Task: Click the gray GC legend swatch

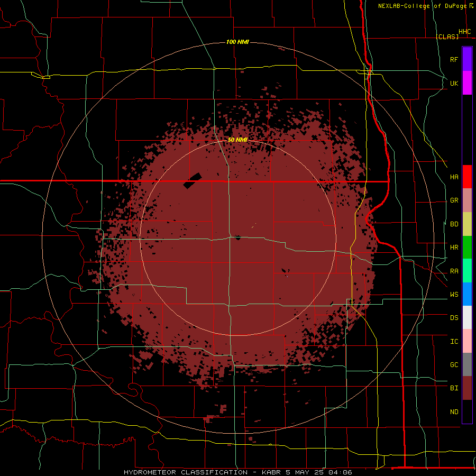Action: tap(467, 364)
